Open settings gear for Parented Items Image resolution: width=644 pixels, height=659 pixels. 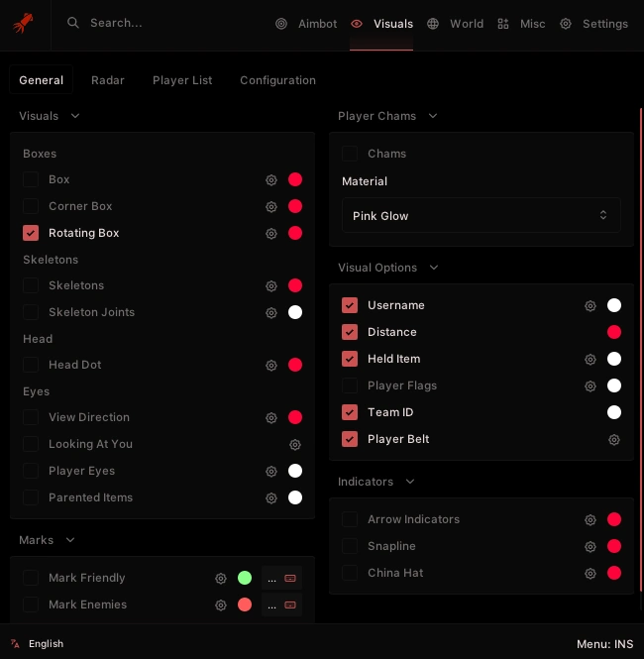tap(271, 498)
